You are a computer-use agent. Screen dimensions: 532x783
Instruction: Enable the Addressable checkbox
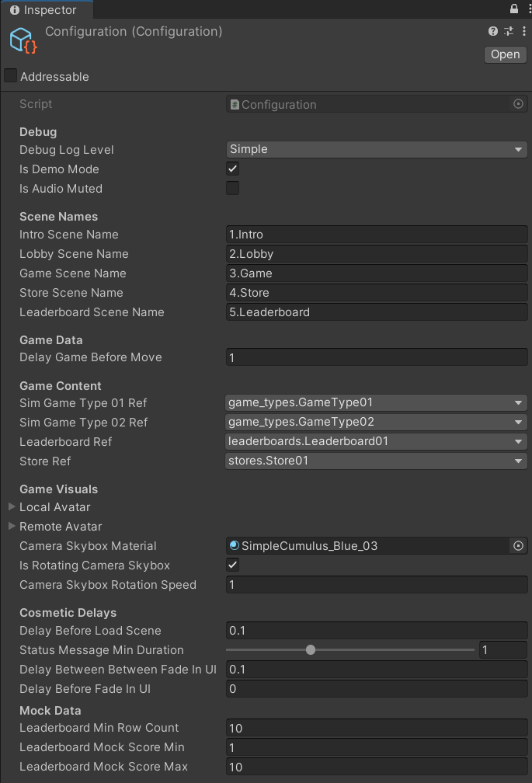pos(11,76)
